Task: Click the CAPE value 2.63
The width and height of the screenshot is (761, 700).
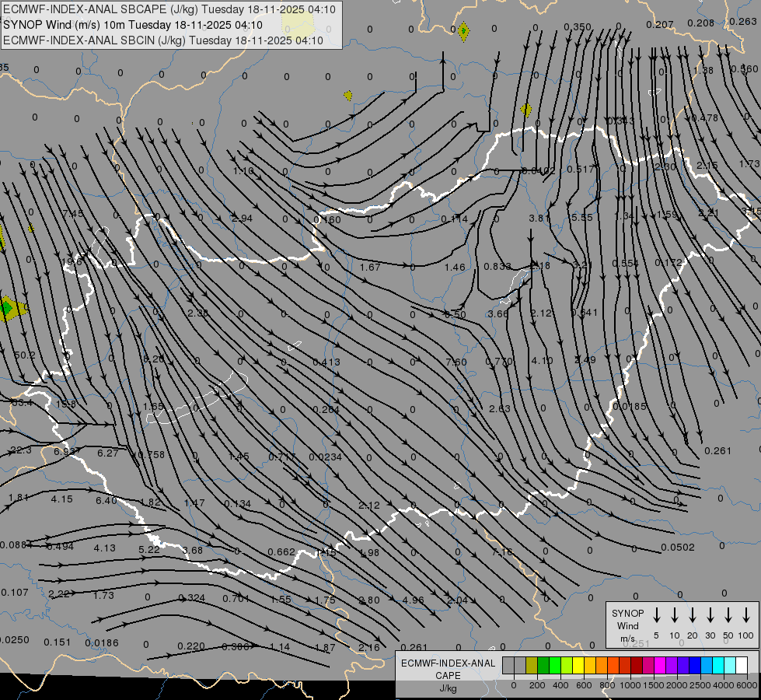Action: point(499,408)
